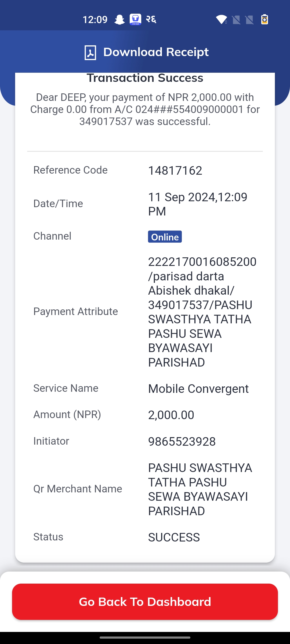Viewport: 290px width, 644px height.
Task: Tap the SUCCESS status value
Action: [x=174, y=537]
